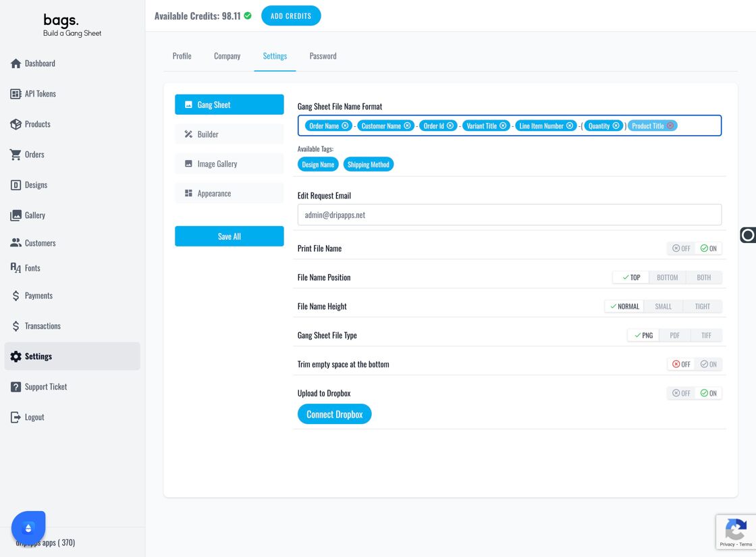Remove the Quantity tag
This screenshot has height=557, width=756.
point(616,126)
